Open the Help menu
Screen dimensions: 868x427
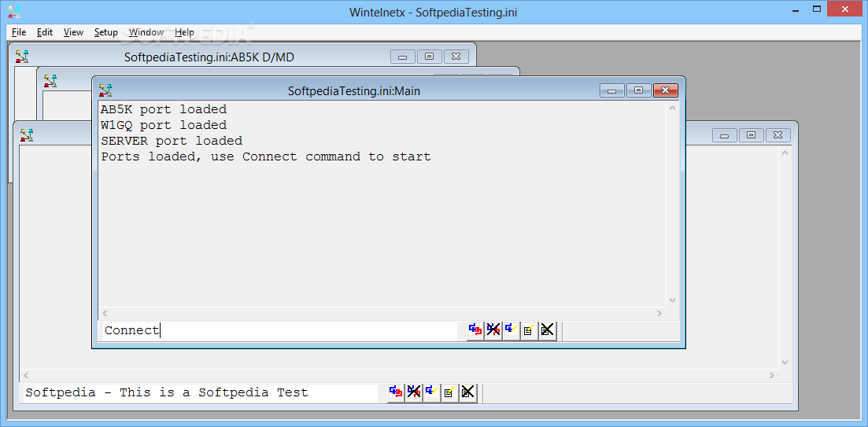(x=184, y=32)
